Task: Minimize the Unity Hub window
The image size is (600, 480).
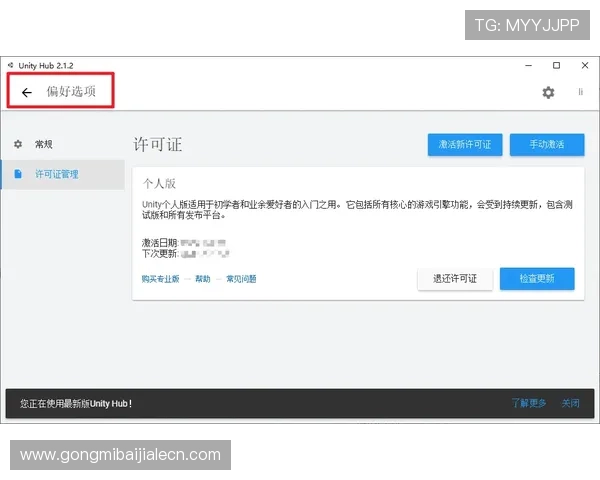Action: 528,65
